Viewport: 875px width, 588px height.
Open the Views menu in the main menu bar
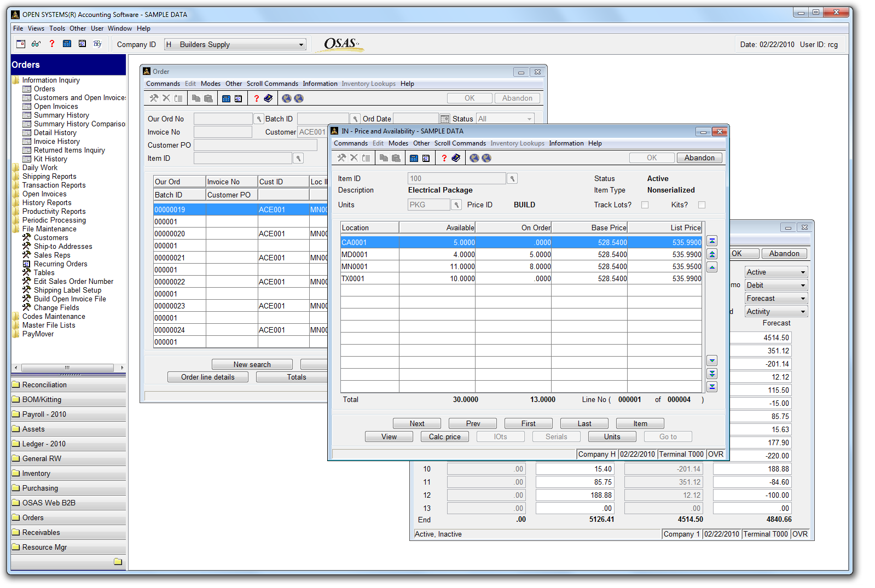tap(36, 28)
